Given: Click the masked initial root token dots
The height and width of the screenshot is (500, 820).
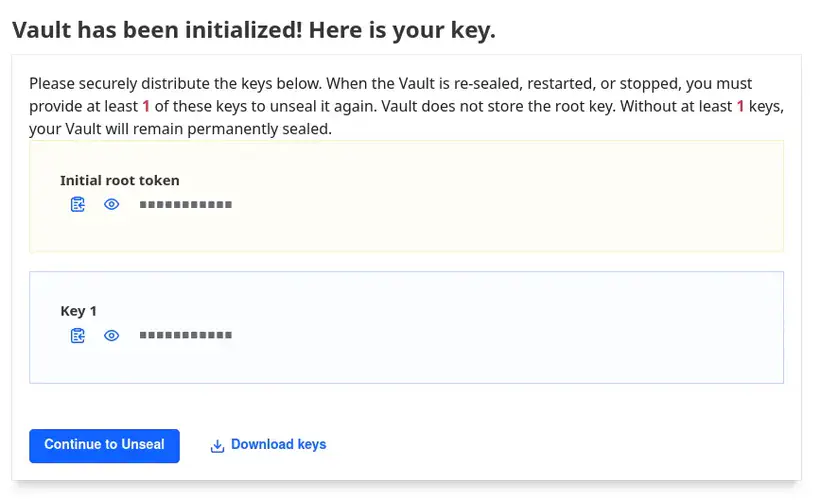Looking at the screenshot, I should pyautogui.click(x=185, y=205).
